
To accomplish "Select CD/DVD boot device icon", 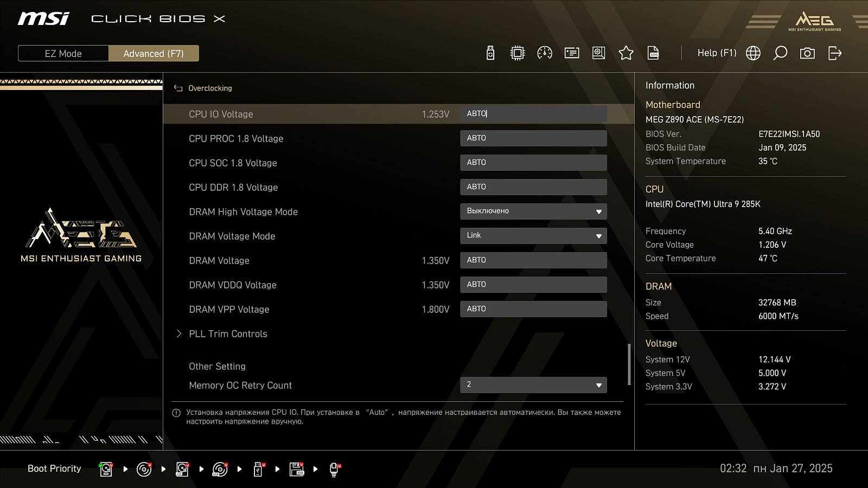I will click(x=144, y=469).
